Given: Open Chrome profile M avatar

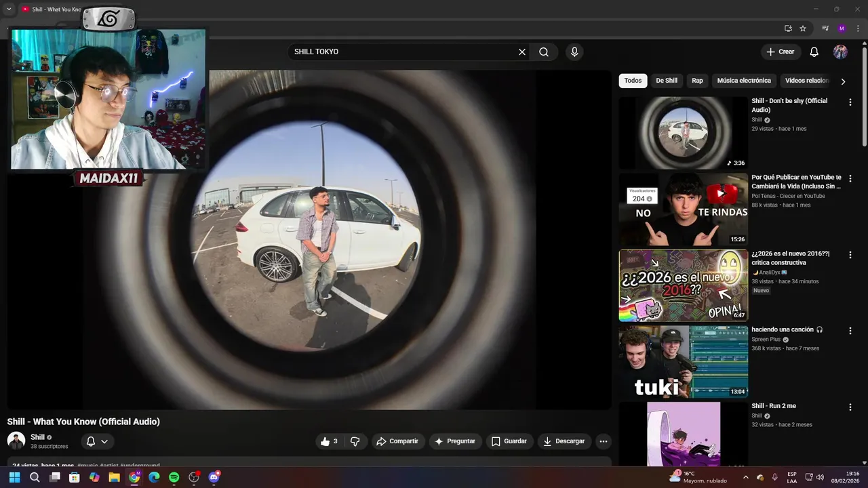Looking at the screenshot, I should click(x=842, y=28).
